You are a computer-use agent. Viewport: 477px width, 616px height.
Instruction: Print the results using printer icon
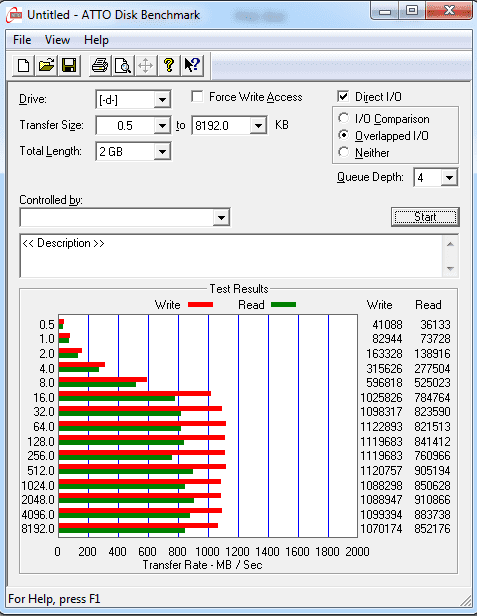coord(100,65)
